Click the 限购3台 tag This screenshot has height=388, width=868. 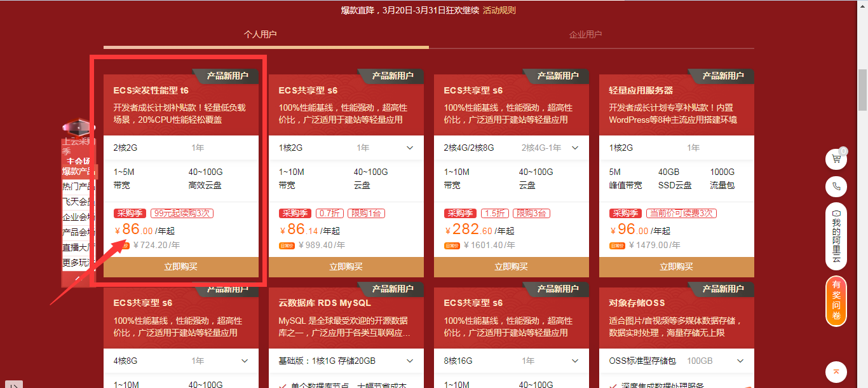click(532, 214)
